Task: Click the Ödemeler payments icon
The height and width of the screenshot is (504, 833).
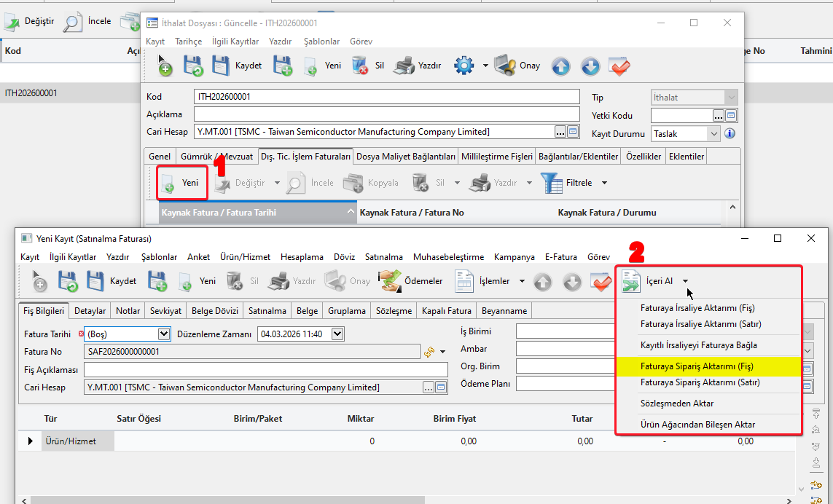Action: point(388,280)
